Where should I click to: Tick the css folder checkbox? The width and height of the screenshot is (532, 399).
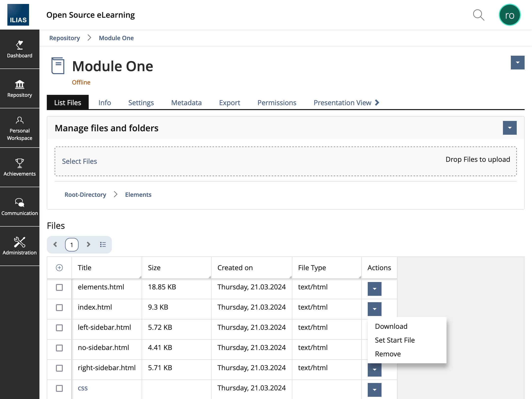click(59, 388)
